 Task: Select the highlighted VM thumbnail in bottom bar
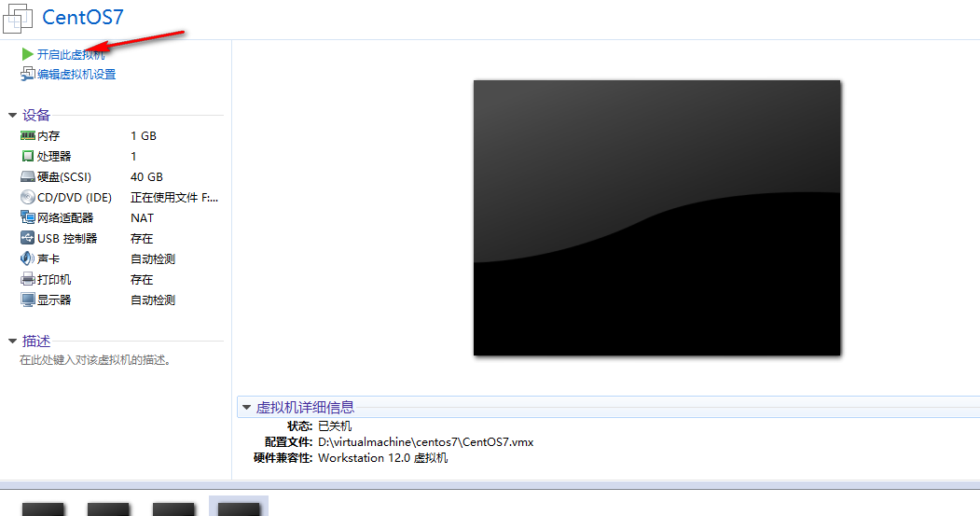238,507
